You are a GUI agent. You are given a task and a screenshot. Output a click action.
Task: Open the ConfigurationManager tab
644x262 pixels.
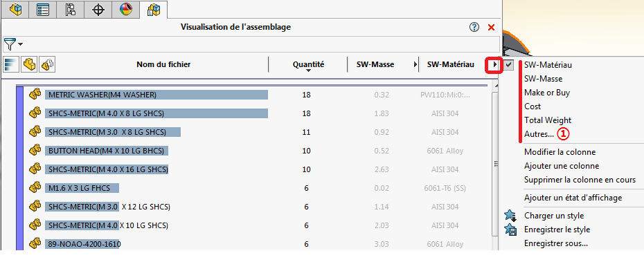click(71, 9)
